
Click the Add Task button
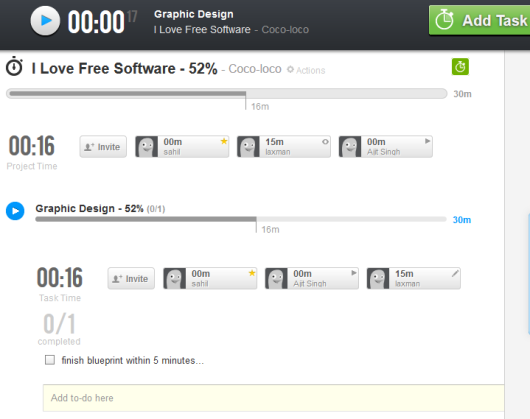coord(480,20)
